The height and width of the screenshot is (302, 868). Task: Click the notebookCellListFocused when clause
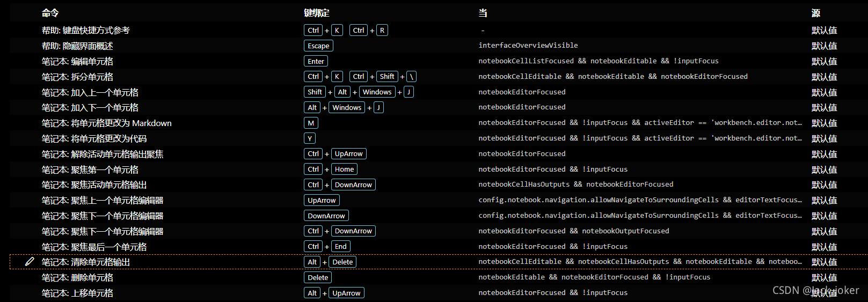599,61
